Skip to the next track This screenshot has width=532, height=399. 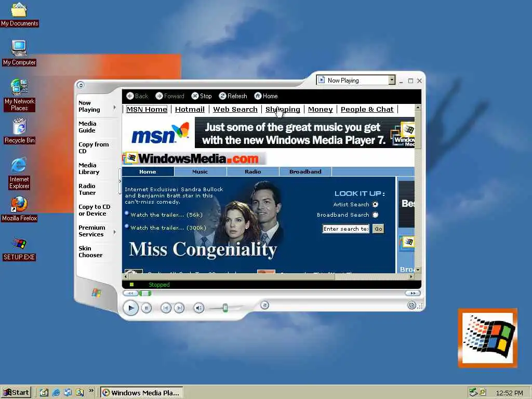tap(179, 308)
